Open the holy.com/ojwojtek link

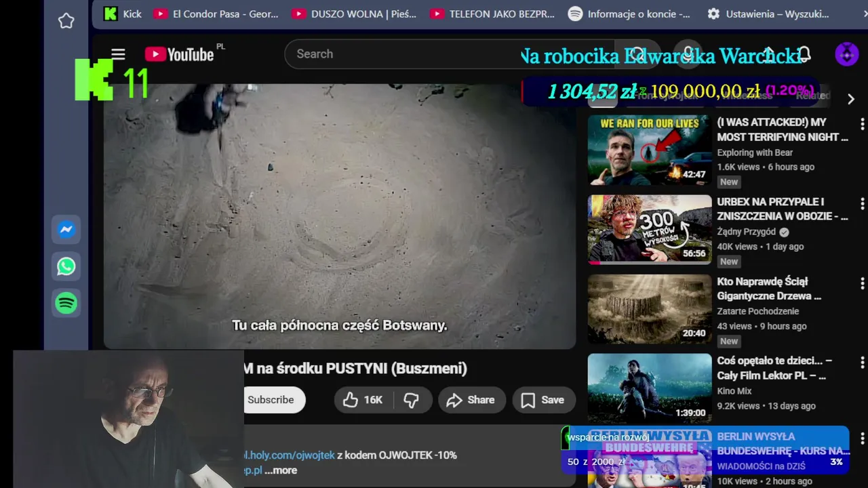tap(290, 455)
